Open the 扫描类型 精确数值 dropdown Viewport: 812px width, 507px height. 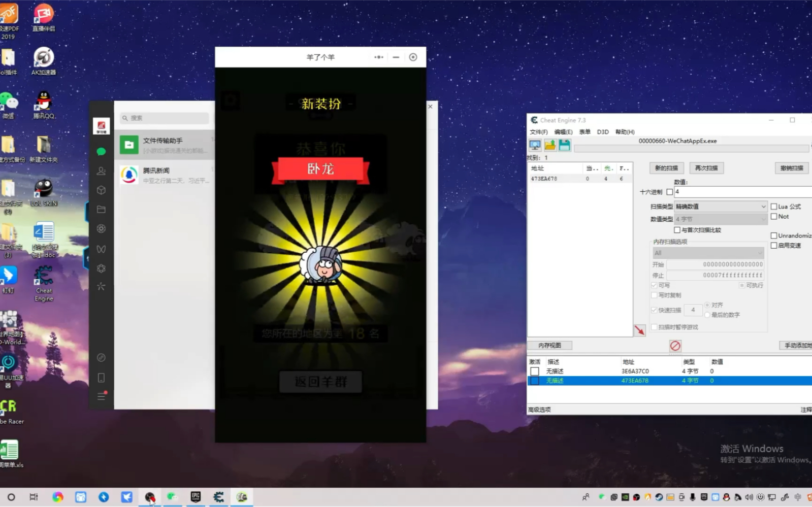[721, 207]
